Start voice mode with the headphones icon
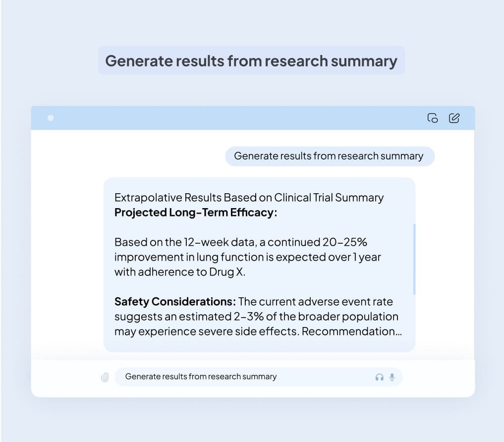Viewport: 504px width, 442px height. tap(380, 377)
